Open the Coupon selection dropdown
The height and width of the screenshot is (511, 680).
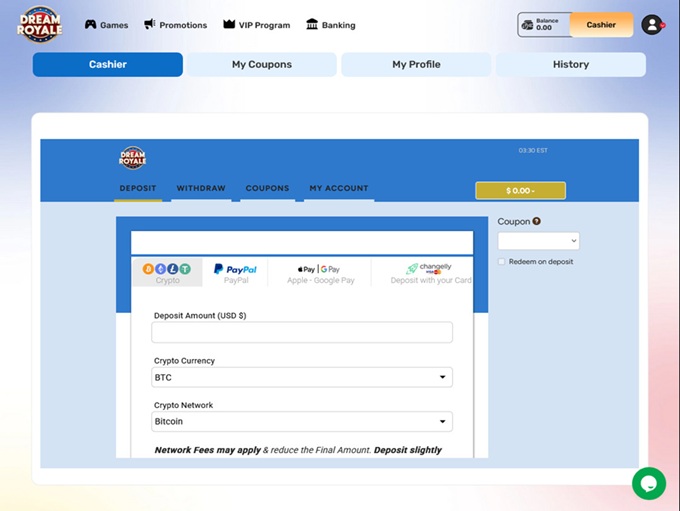pyautogui.click(x=538, y=241)
